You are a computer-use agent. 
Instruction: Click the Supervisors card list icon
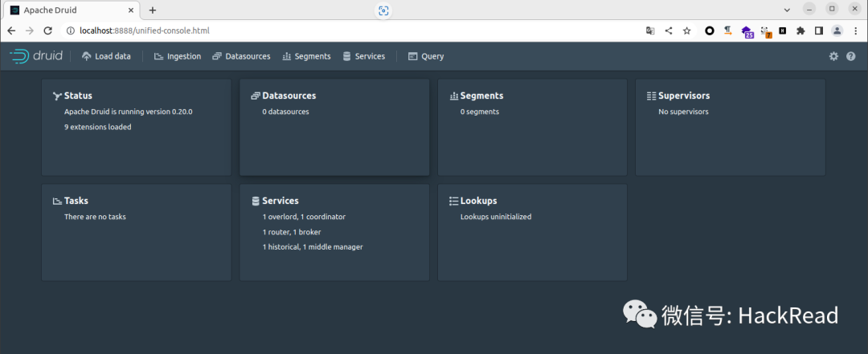tap(652, 96)
